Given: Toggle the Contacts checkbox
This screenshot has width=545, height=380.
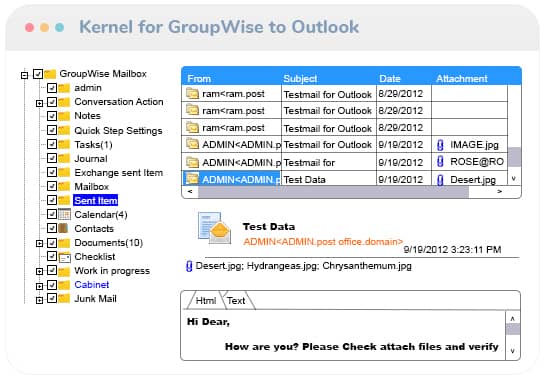Looking at the screenshot, I should pos(52,228).
